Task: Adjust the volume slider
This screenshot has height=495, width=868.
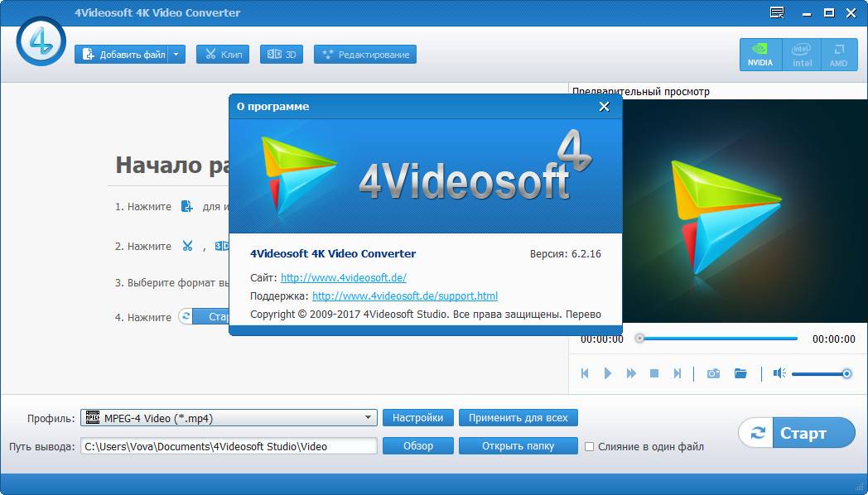Action: [822, 374]
